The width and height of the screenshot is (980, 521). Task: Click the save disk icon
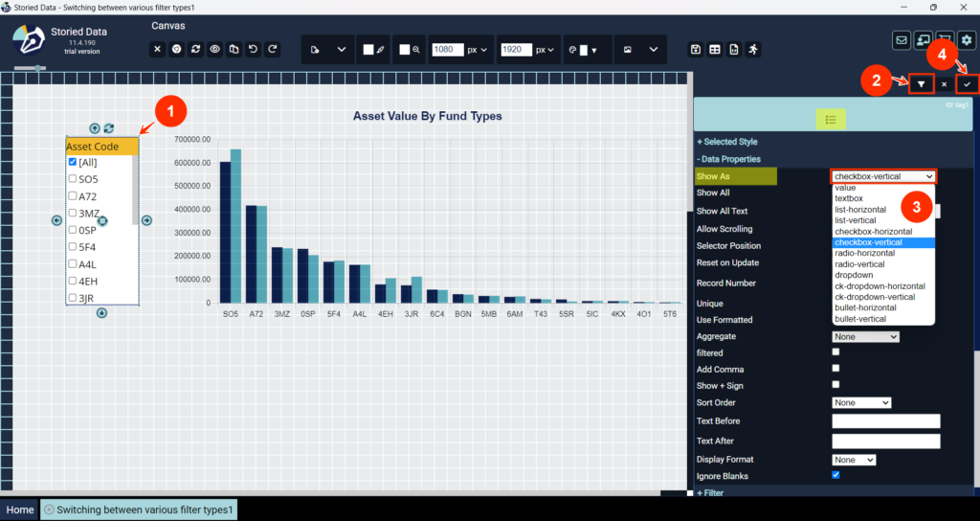point(696,49)
